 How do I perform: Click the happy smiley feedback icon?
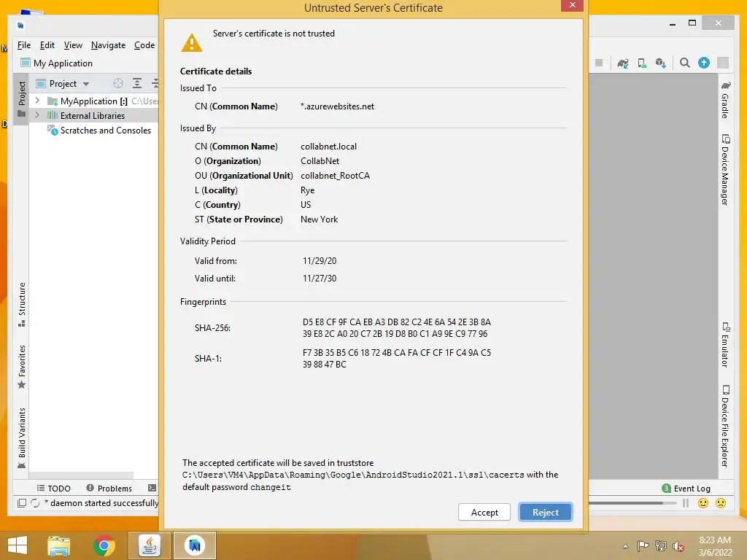(x=703, y=503)
